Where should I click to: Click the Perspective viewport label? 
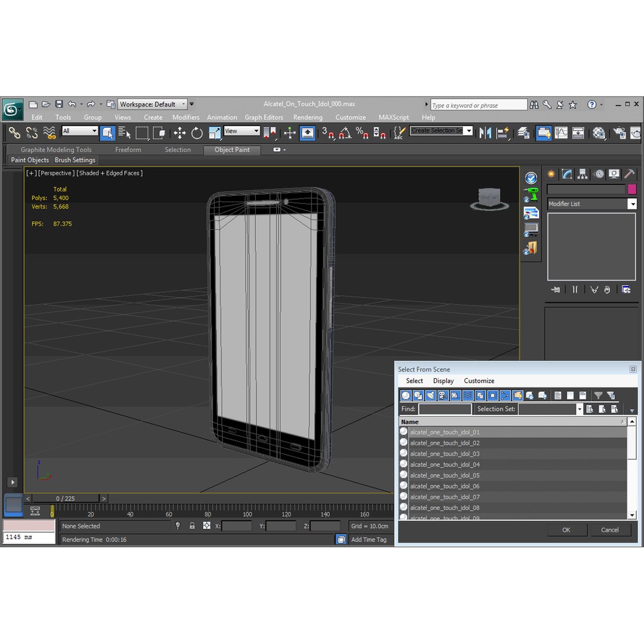click(57, 174)
